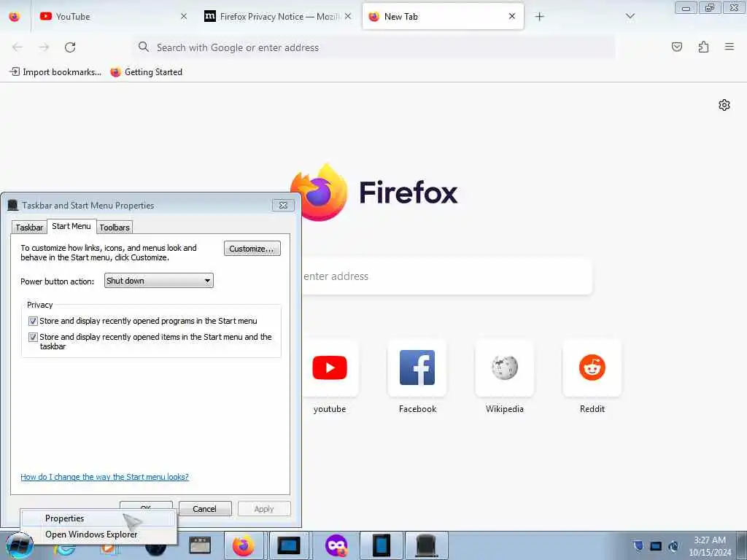Choose Properties from the context menu

[x=98, y=518]
